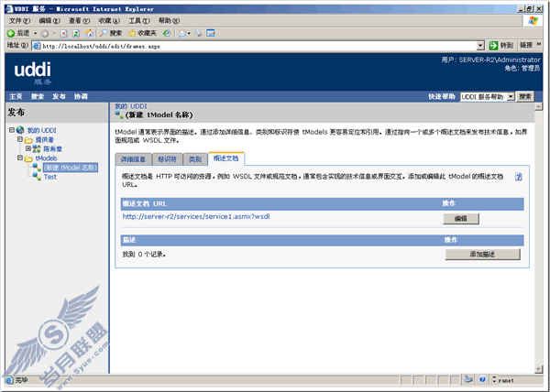550x392 pixels.
Task: Click the help question mark icon in tab panel
Action: point(519,177)
